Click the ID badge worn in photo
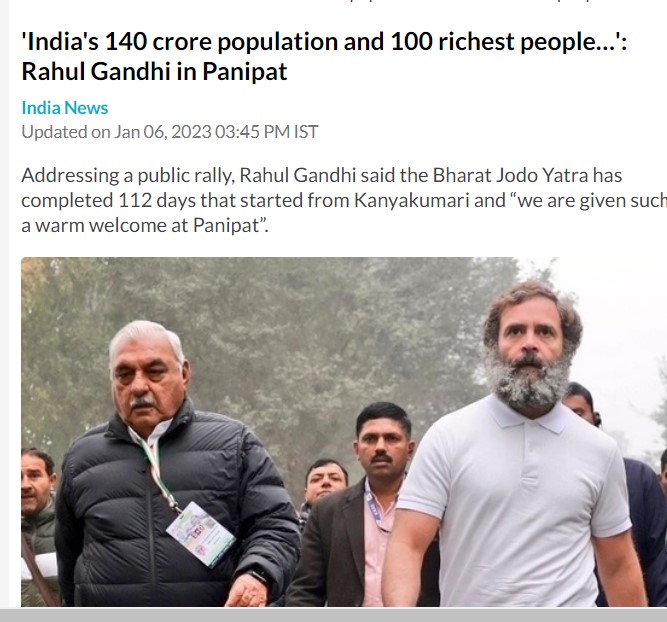 tap(200, 533)
